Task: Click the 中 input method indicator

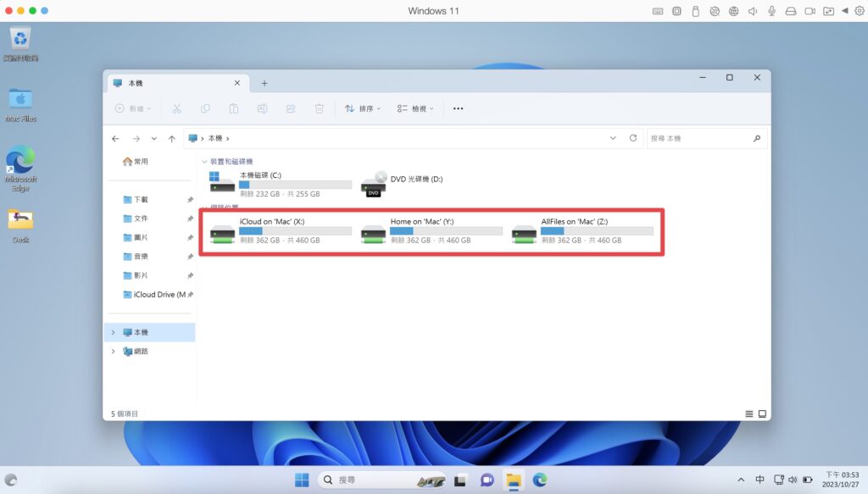Action: (759, 480)
